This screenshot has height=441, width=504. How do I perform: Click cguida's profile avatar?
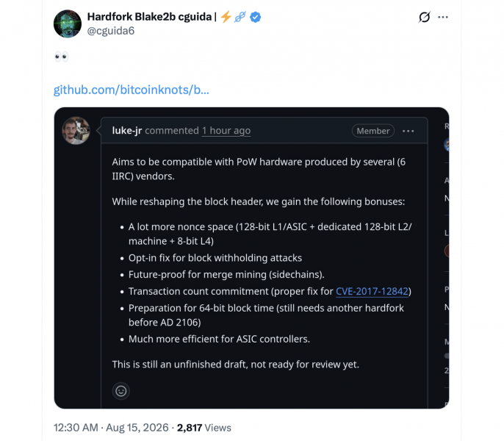tap(68, 24)
